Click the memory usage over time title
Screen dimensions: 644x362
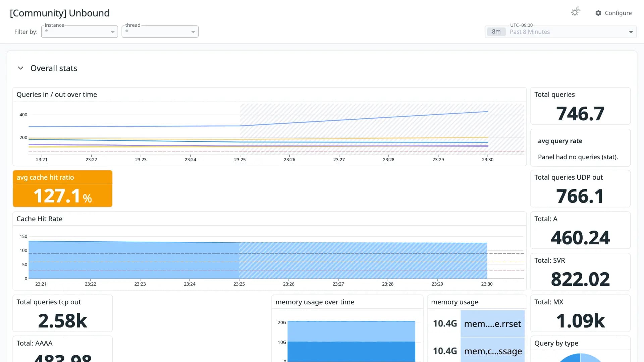(x=315, y=302)
